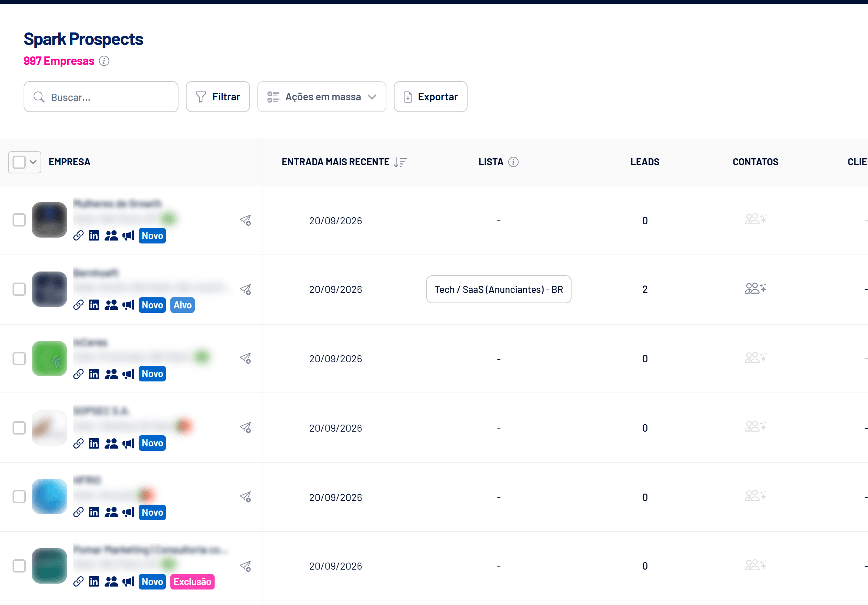Open LinkedIn icon in the green-logo company row
This screenshot has height=605, width=868.
[94, 374]
